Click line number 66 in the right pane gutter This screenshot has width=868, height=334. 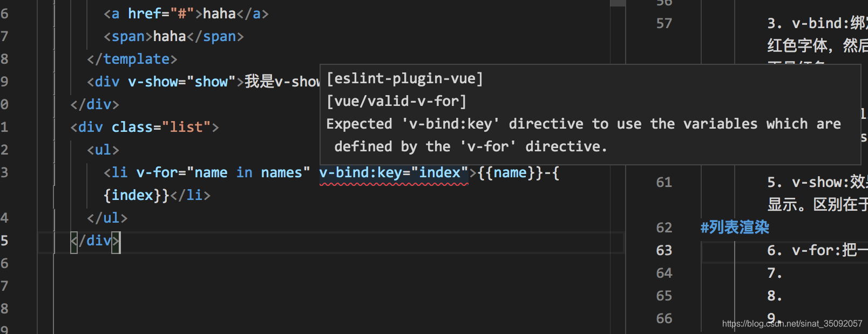tap(664, 318)
